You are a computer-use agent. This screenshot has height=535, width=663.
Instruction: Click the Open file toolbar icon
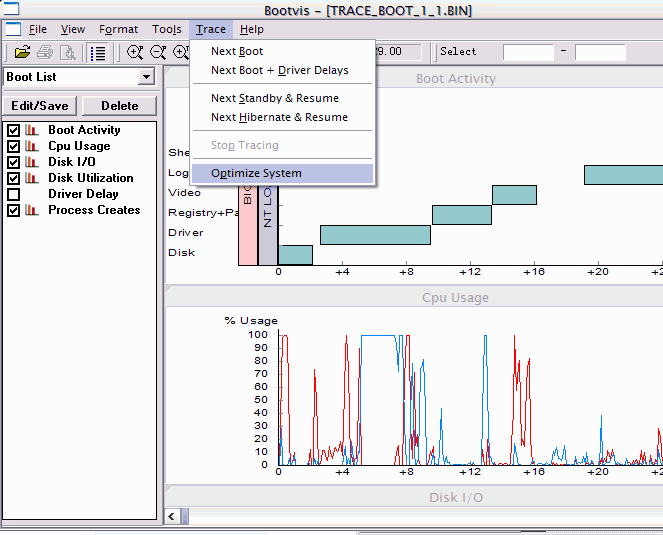click(x=22, y=52)
